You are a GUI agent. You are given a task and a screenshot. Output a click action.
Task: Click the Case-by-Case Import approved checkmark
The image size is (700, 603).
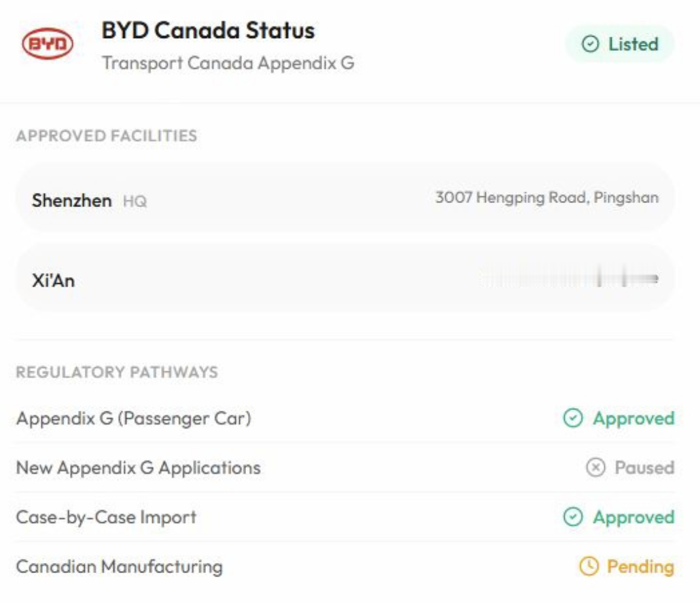coord(573,517)
